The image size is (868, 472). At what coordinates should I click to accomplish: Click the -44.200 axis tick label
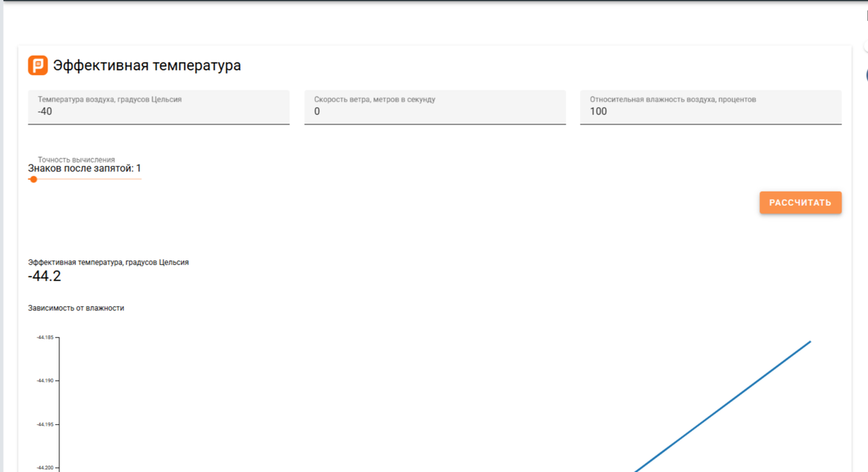click(45, 468)
